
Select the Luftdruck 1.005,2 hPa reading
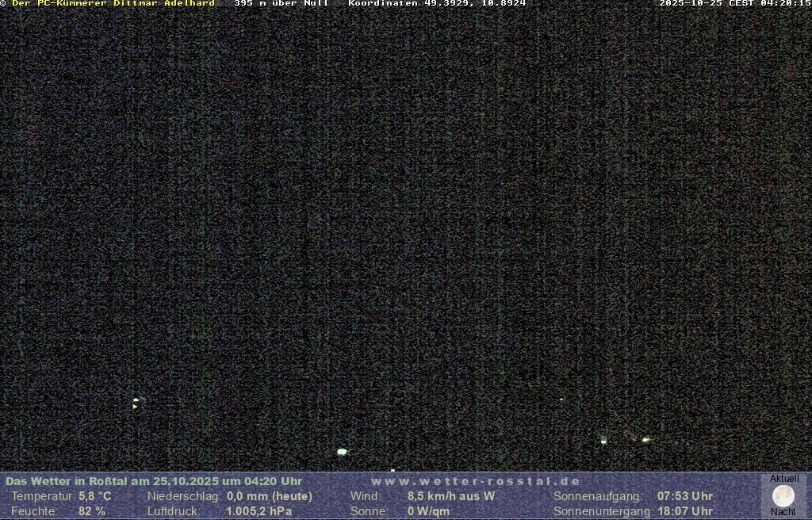click(x=259, y=511)
